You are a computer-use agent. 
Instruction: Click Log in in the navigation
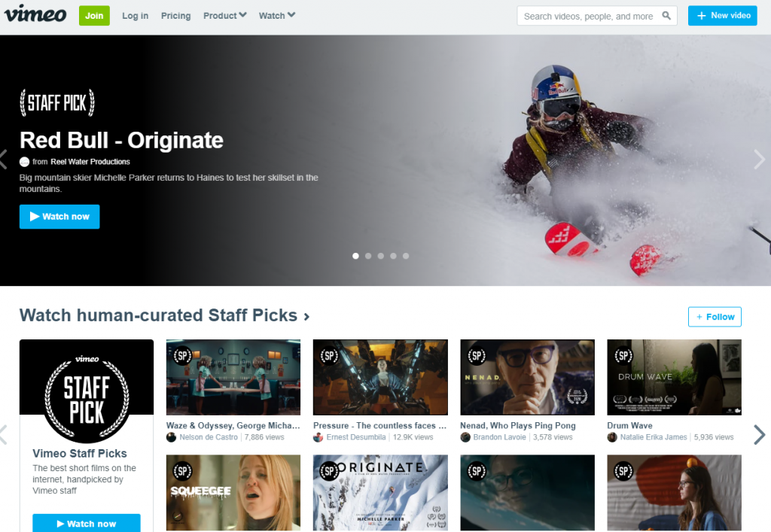click(136, 16)
